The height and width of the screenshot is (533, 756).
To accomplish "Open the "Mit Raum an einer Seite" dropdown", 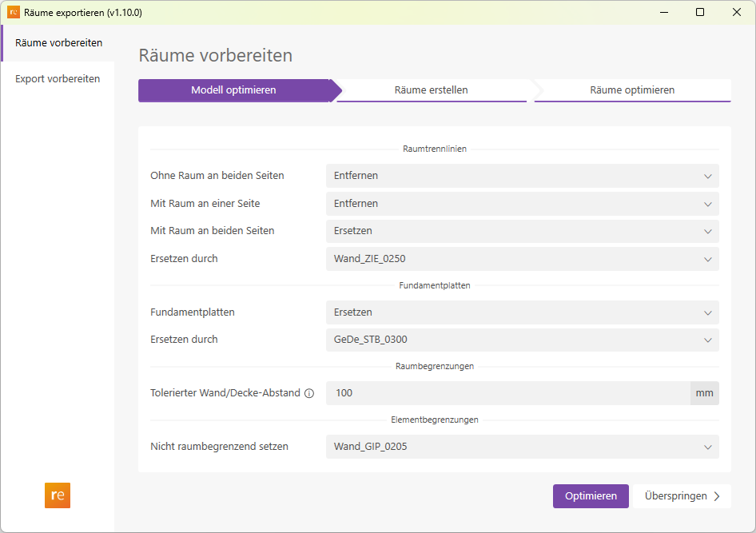I will click(522, 204).
